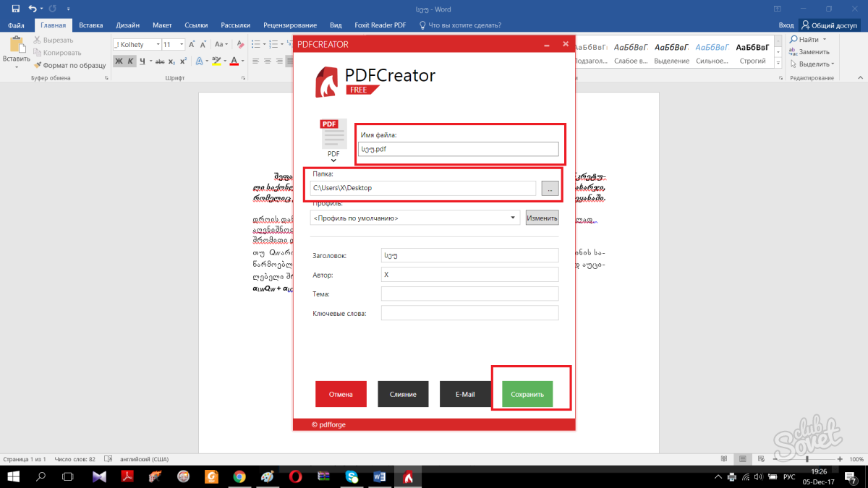Click the Изменить profile button
868x488 pixels.
(542, 218)
